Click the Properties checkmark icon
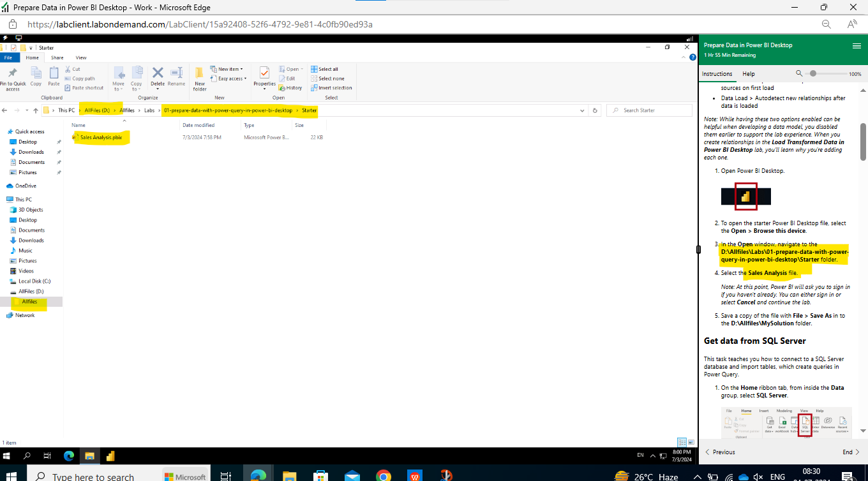This screenshot has width=868, height=481. click(264, 73)
